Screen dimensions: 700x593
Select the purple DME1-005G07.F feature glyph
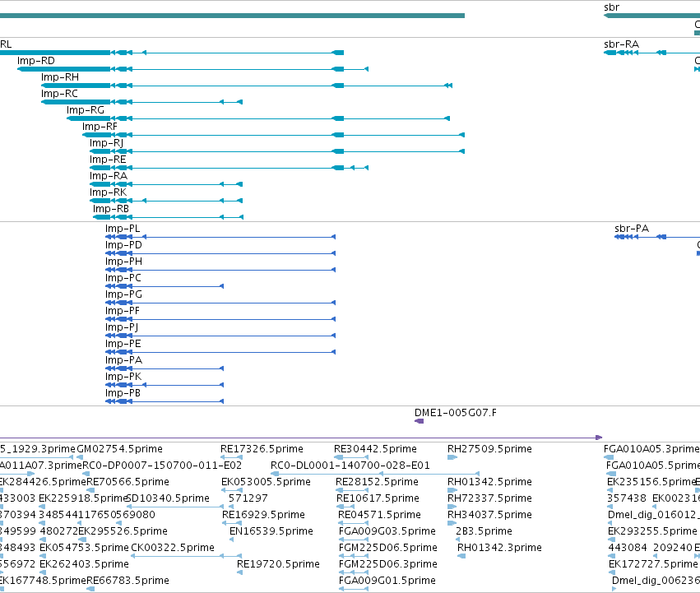click(419, 421)
